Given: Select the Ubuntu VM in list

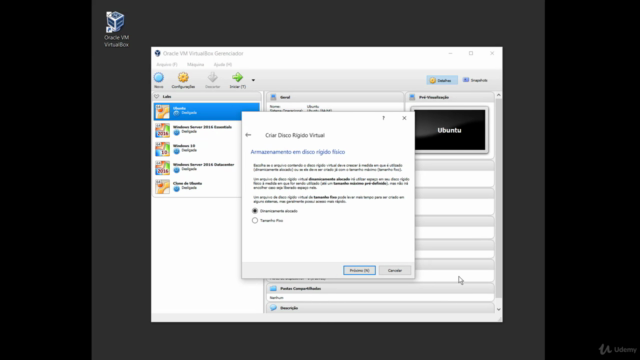Looking at the screenshot, I should click(207, 111).
